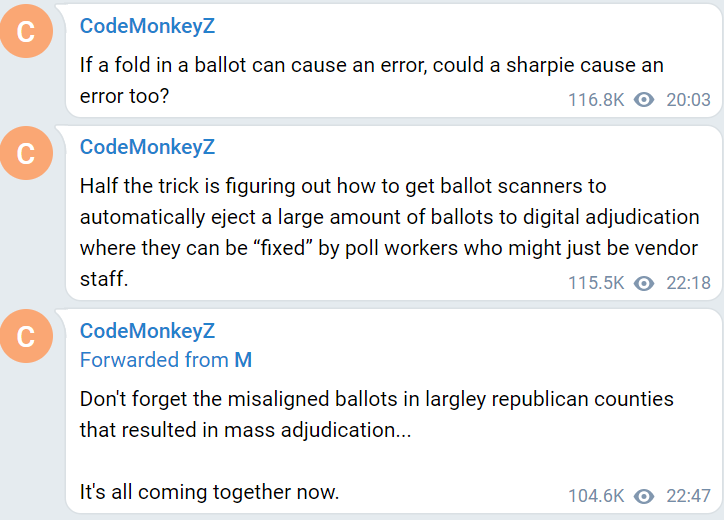This screenshot has height=520, width=724.
Task: Open CodeMonkeyZ name on the sharpie message
Action: coord(147,26)
